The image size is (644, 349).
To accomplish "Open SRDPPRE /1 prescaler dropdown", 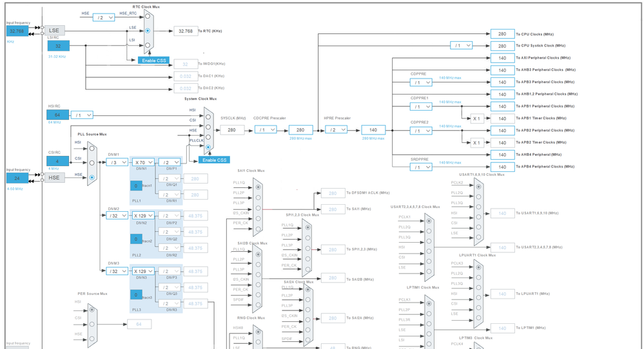I will coord(421,167).
